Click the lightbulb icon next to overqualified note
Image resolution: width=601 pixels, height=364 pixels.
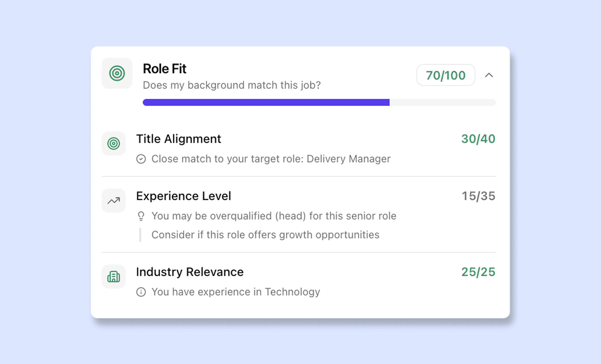pyautogui.click(x=141, y=216)
